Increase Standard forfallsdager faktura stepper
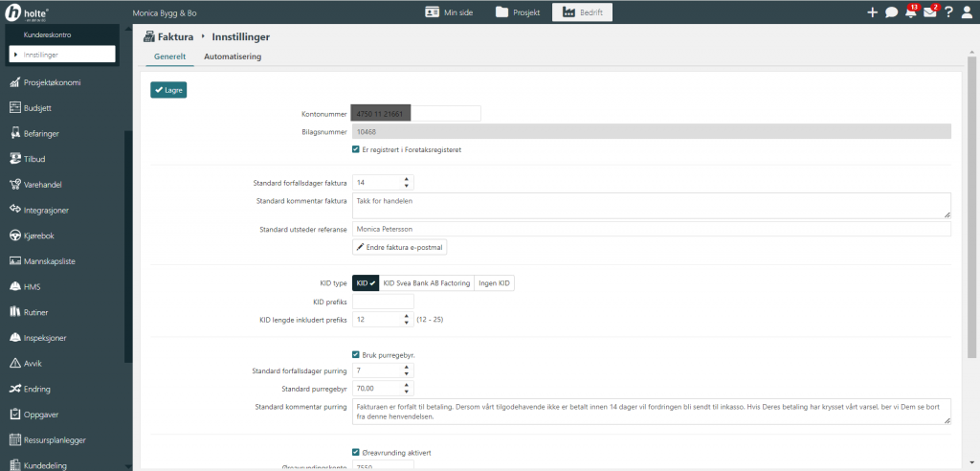This screenshot has width=980, height=471. 407,179
